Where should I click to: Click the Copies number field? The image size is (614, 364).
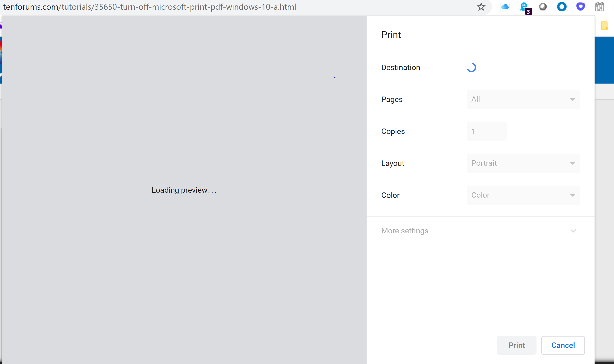[486, 131]
